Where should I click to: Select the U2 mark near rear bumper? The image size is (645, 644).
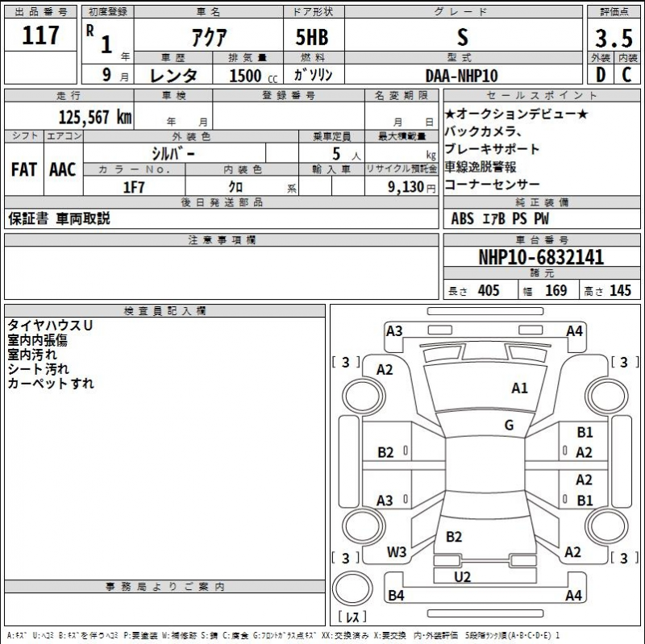462,577
